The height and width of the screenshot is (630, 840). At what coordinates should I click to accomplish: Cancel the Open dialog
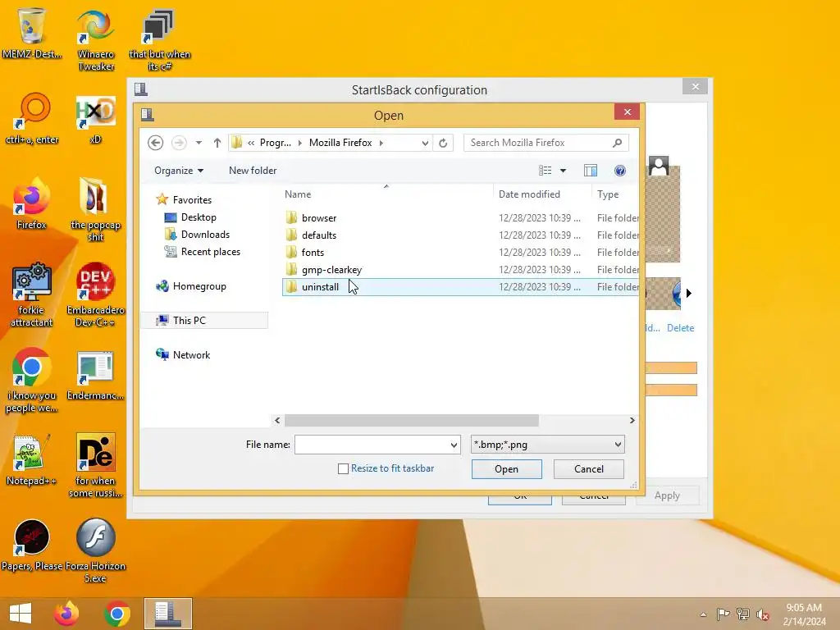pos(589,468)
